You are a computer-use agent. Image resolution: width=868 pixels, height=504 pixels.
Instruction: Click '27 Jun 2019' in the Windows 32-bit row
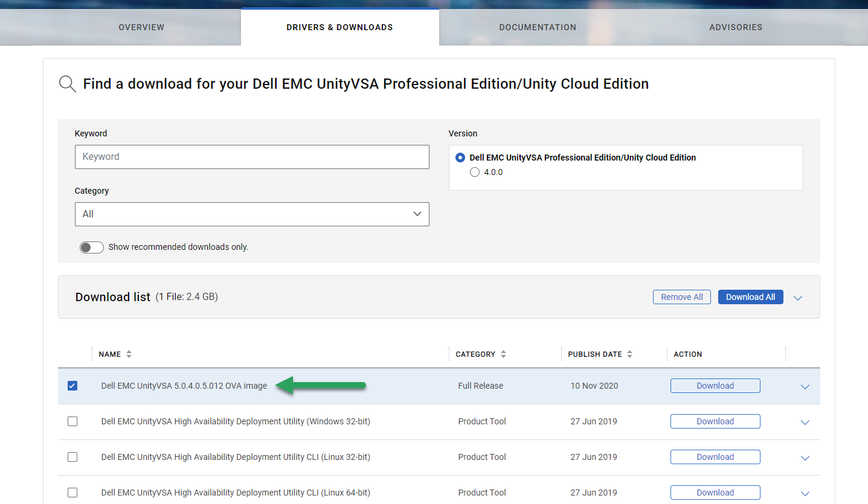click(x=594, y=421)
